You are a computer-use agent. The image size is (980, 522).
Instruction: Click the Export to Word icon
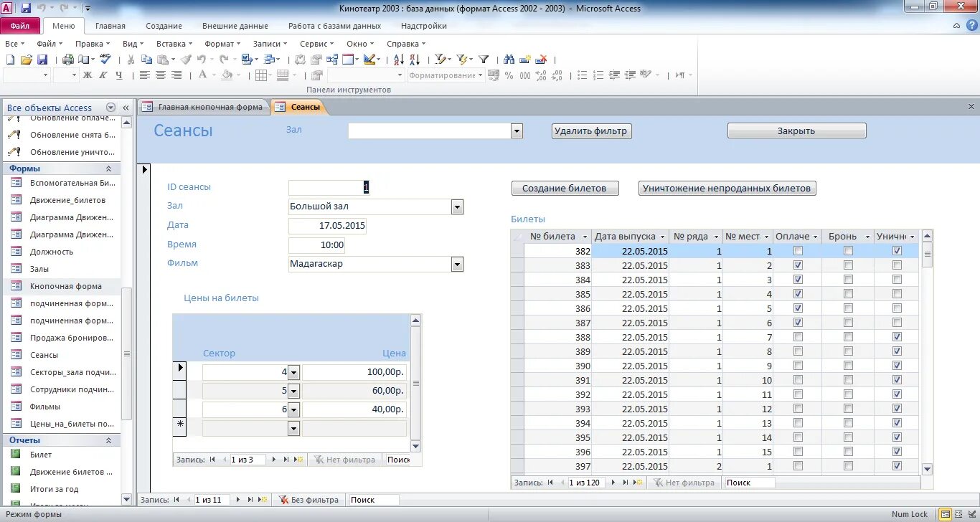[x=246, y=60]
